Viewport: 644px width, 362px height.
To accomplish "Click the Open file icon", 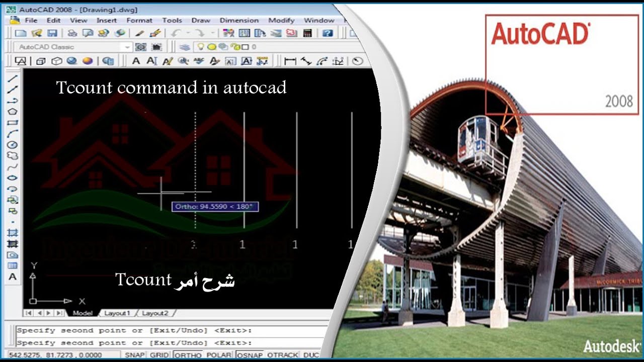I will pos(36,33).
